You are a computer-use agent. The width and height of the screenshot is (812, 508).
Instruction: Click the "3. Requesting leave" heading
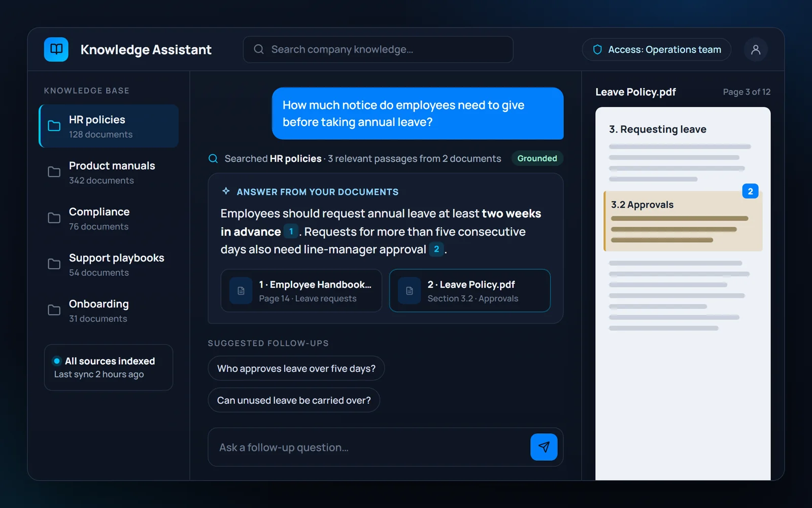coord(658,129)
